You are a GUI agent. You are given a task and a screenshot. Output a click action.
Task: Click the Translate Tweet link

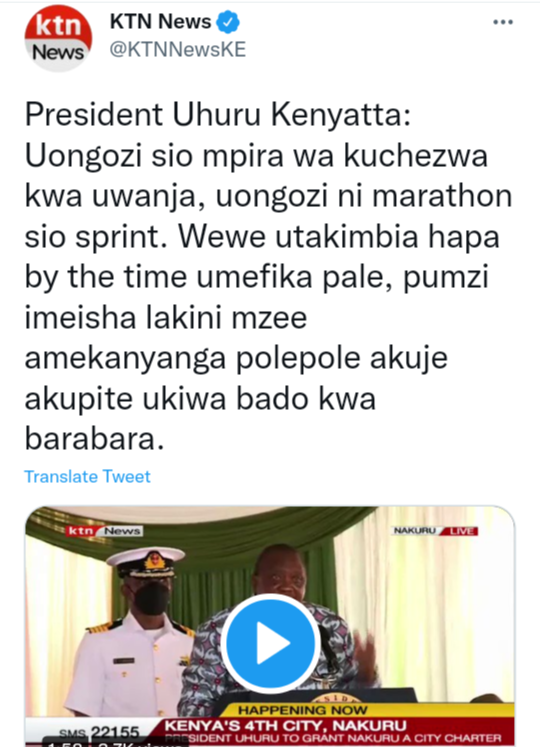pos(87,476)
